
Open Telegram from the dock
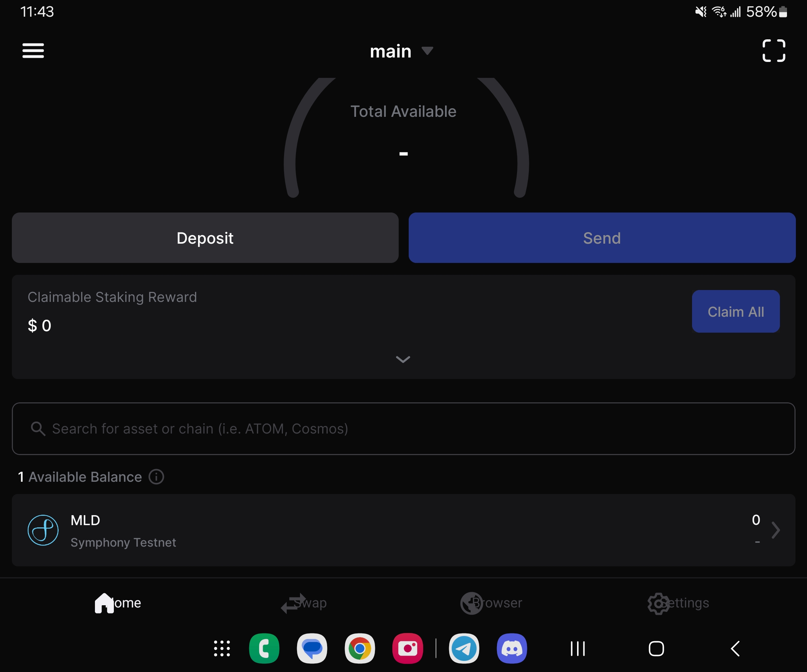[464, 649]
